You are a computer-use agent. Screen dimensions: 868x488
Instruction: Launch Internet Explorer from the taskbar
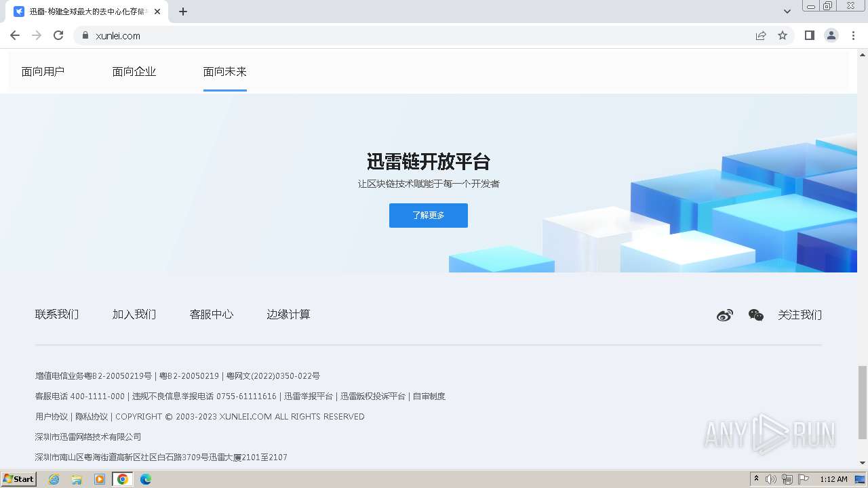pyautogui.click(x=54, y=479)
